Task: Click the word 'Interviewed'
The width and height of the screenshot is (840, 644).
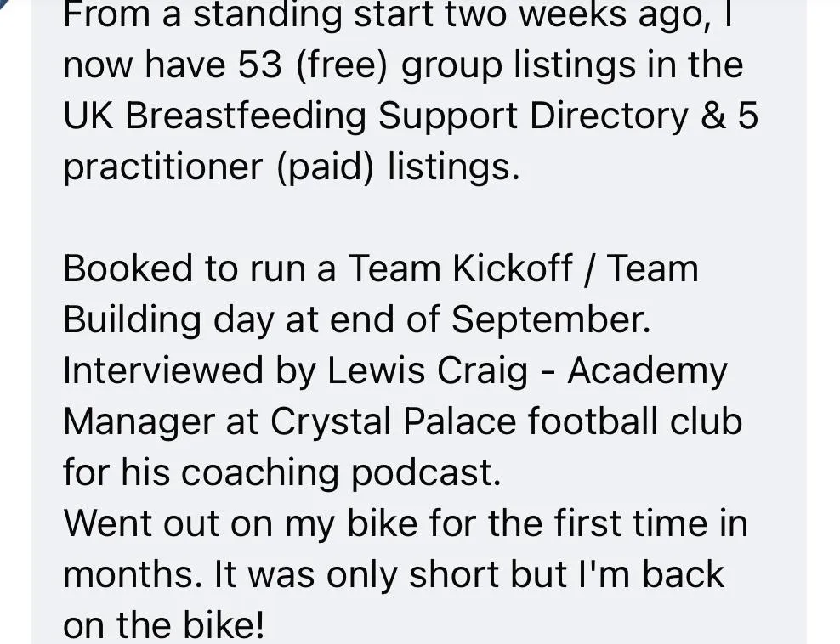Action: (x=163, y=370)
